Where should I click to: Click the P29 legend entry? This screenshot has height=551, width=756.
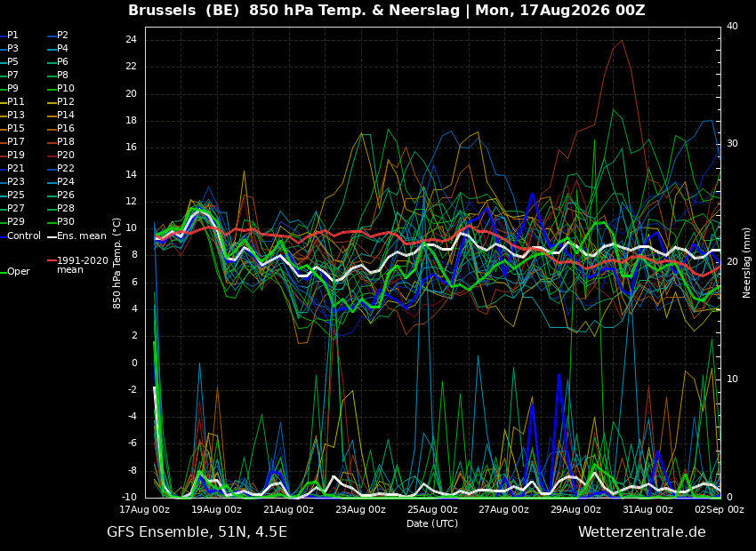click(12, 221)
